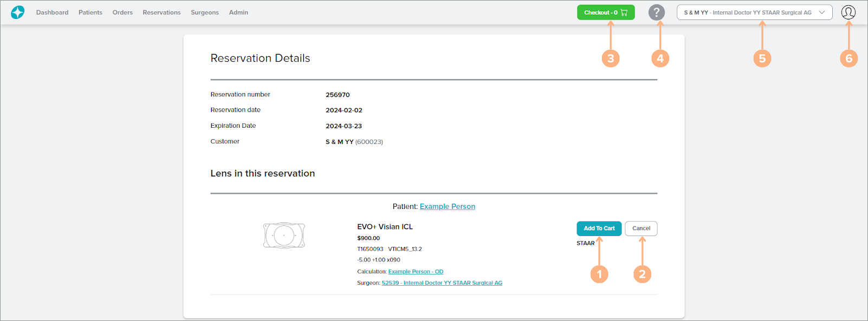
Task: Select the Reservations menu item
Action: 161,12
